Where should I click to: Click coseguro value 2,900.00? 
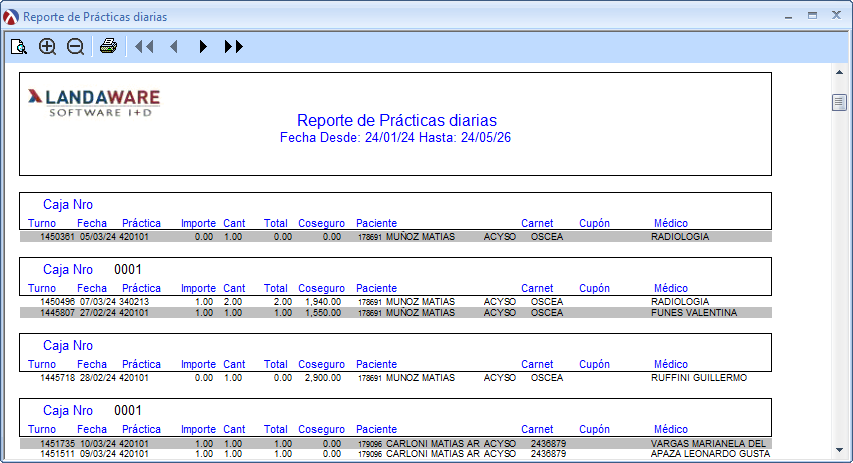323,378
